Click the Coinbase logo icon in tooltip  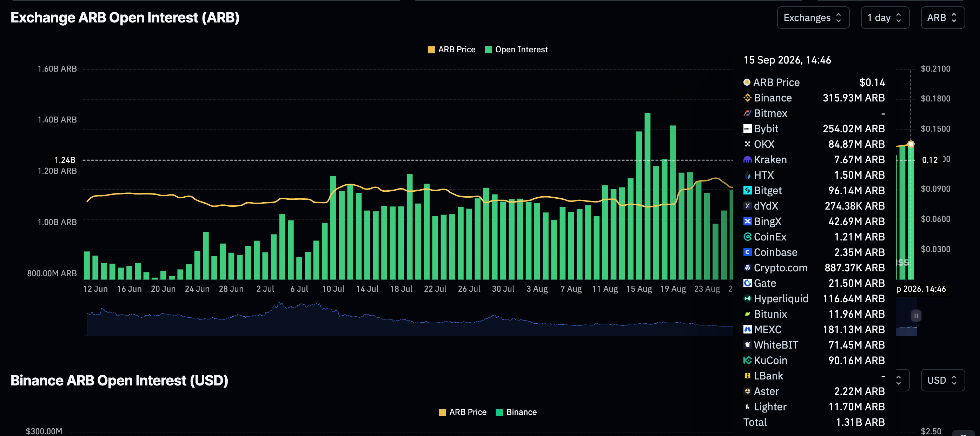(x=747, y=252)
